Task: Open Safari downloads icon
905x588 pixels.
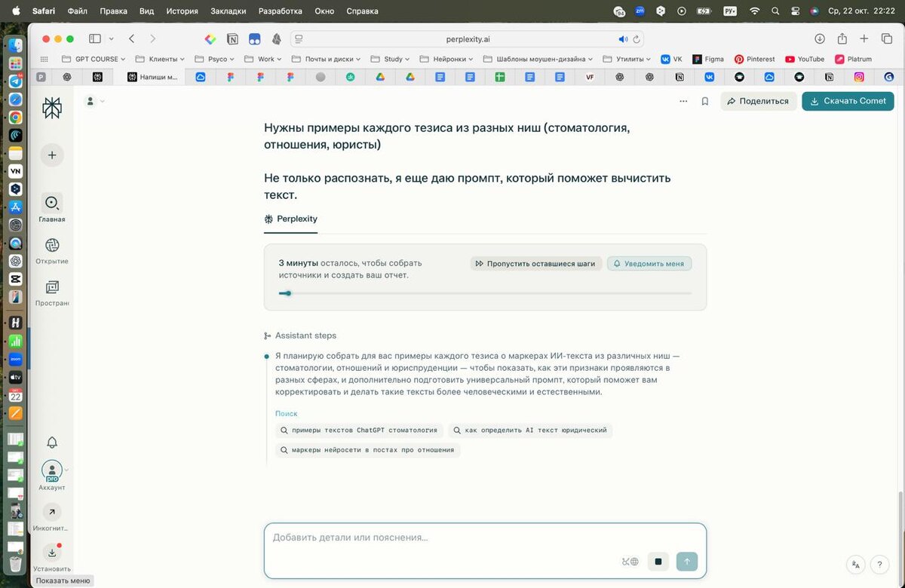Action: point(820,39)
